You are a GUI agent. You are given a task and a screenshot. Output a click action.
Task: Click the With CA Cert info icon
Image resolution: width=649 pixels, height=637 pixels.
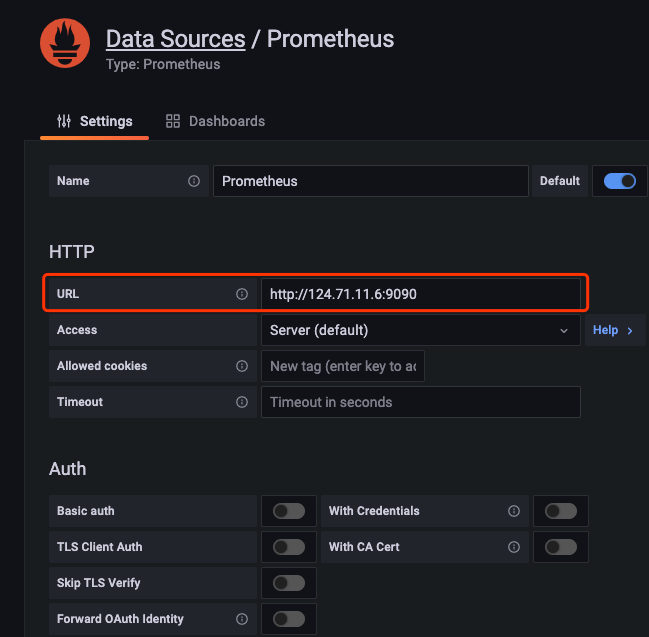point(514,547)
